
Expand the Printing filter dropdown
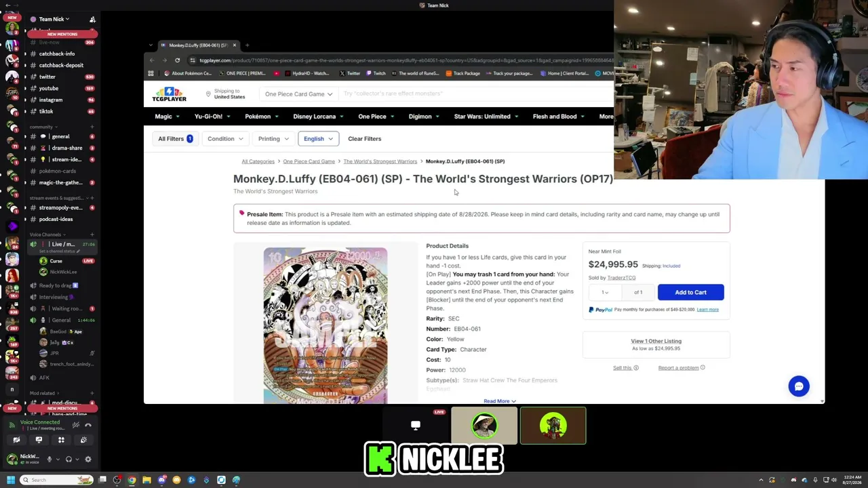click(x=273, y=139)
